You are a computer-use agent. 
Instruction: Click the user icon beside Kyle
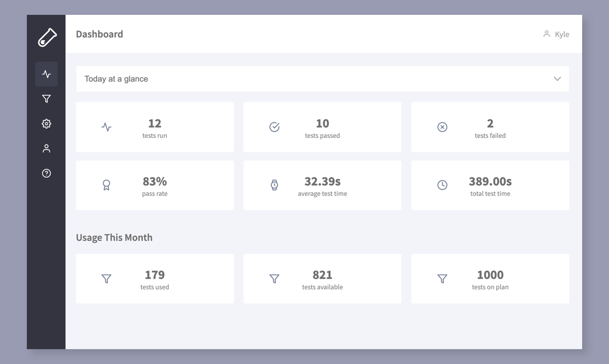[x=547, y=34]
